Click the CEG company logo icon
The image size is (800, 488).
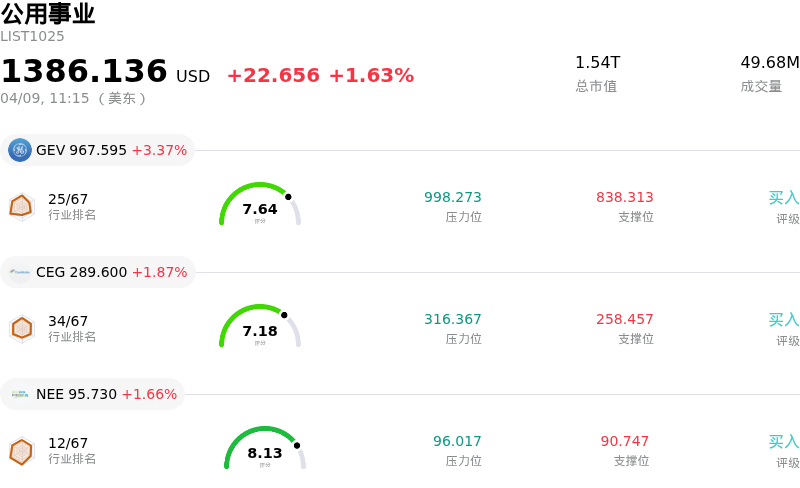point(20,272)
